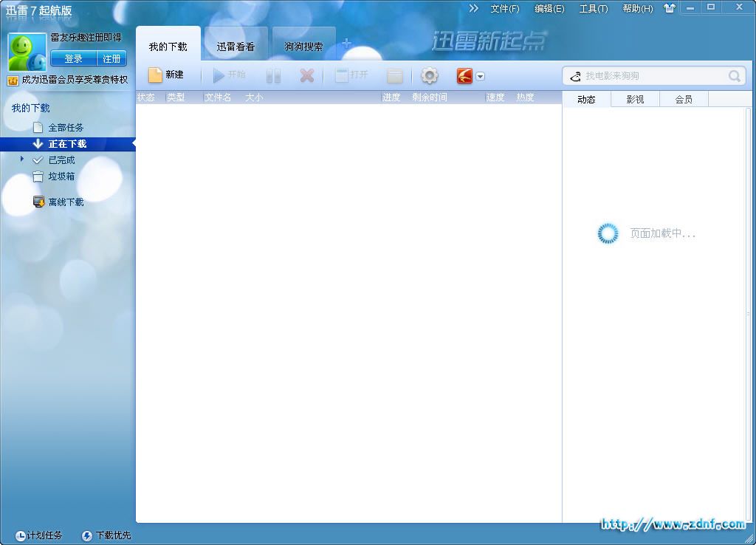Open the 编辑(E) menu
Viewport: 756px width, 545px height.
[x=549, y=9]
